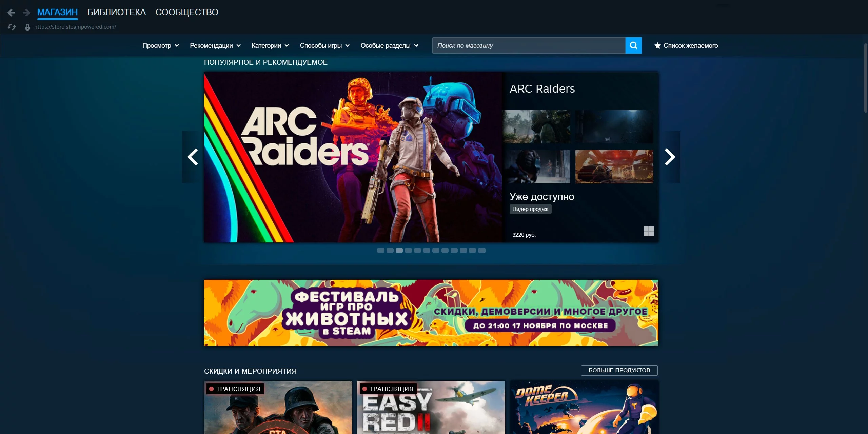868x434 pixels.
Task: Click the magnifier search button
Action: click(x=633, y=45)
